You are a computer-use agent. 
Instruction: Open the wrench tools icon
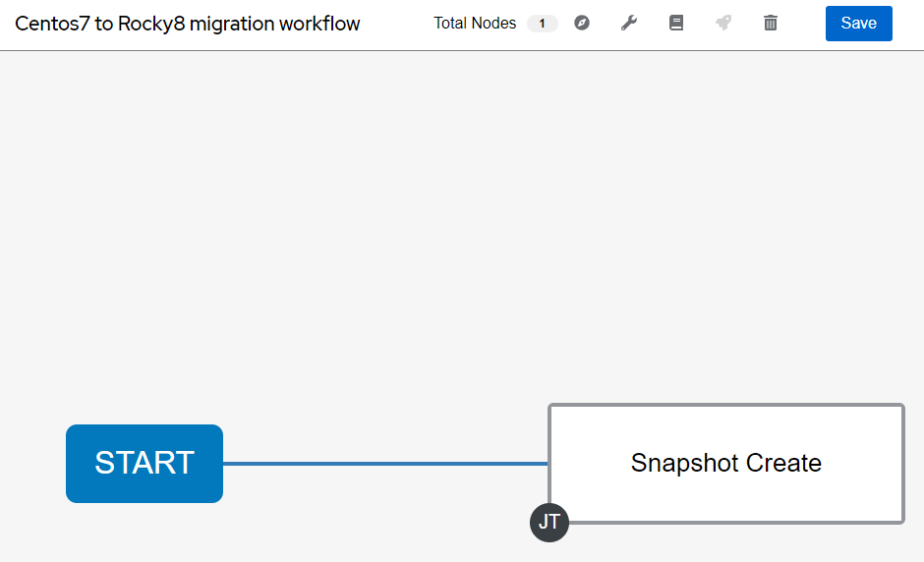point(629,23)
